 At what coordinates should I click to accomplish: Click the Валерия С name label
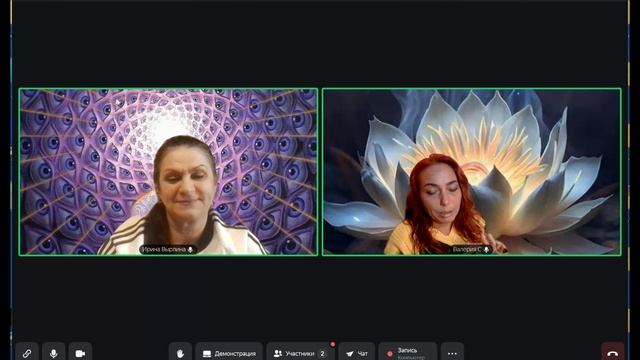(x=471, y=249)
